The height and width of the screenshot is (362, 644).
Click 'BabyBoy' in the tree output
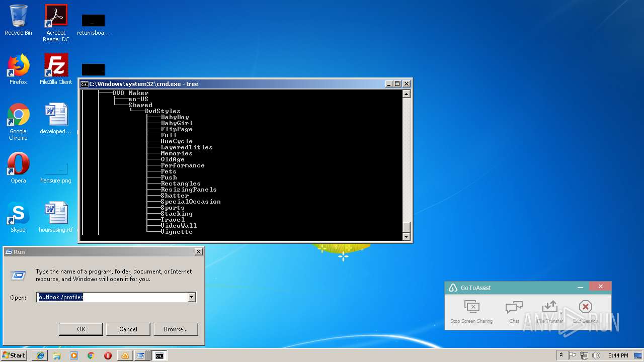(x=175, y=117)
